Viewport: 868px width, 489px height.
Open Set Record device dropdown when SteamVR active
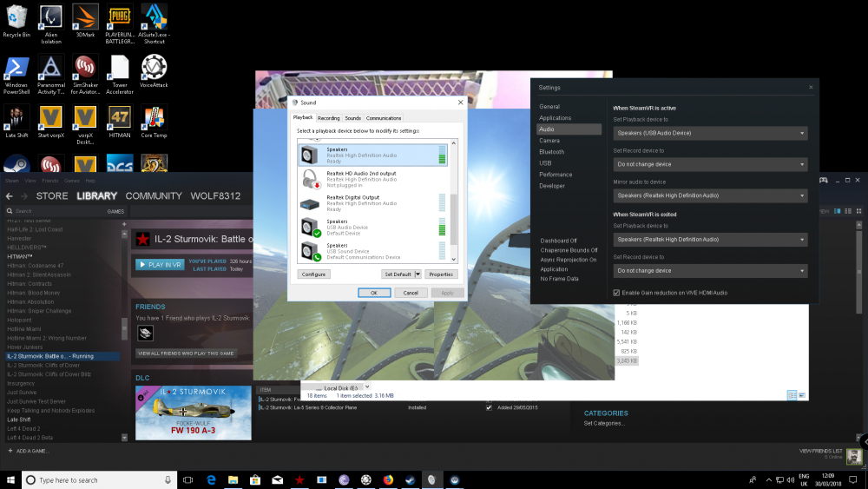pos(710,164)
